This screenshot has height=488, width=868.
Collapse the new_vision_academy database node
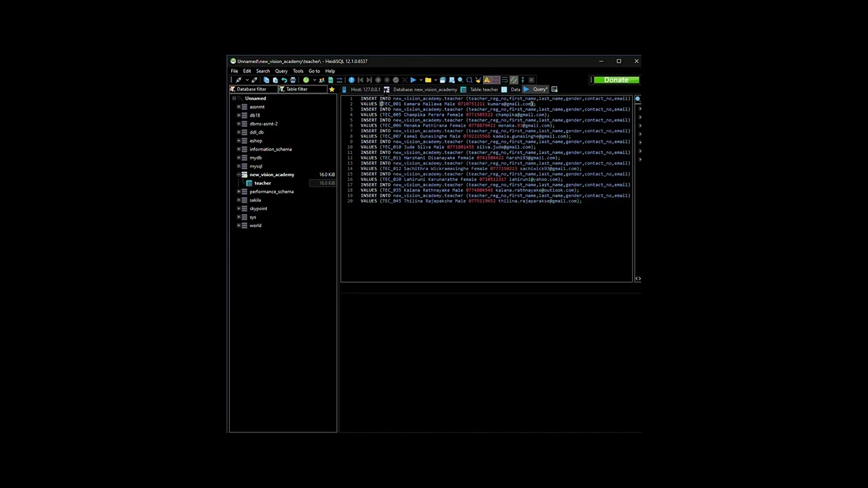239,175
